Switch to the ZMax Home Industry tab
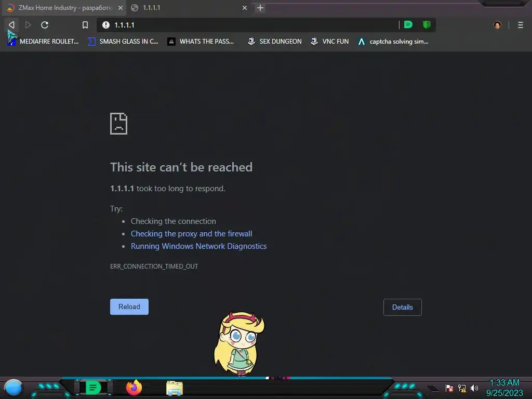 pos(64,8)
